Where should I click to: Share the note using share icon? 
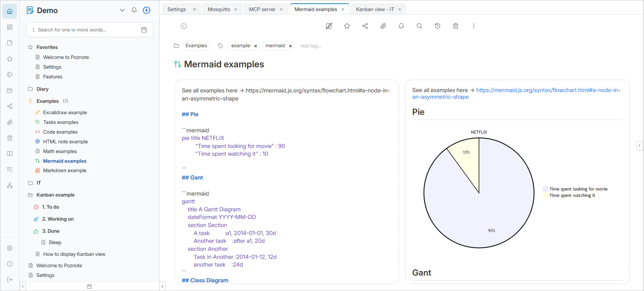click(365, 26)
